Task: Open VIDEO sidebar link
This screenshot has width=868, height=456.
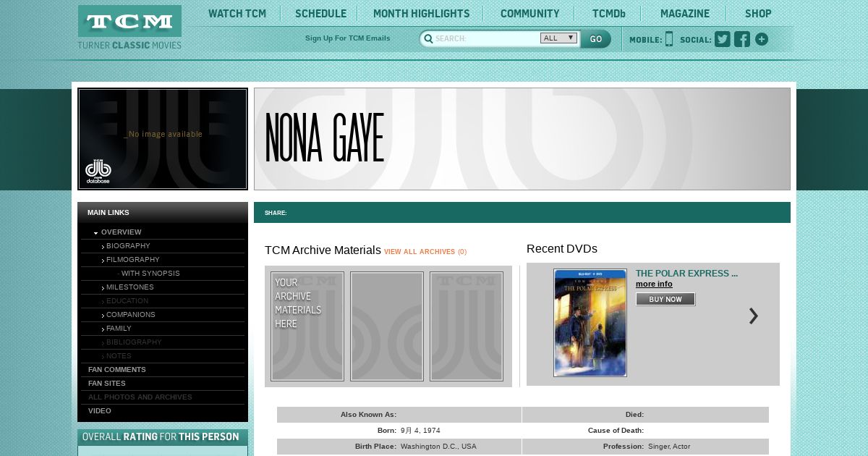Action: coord(100,411)
